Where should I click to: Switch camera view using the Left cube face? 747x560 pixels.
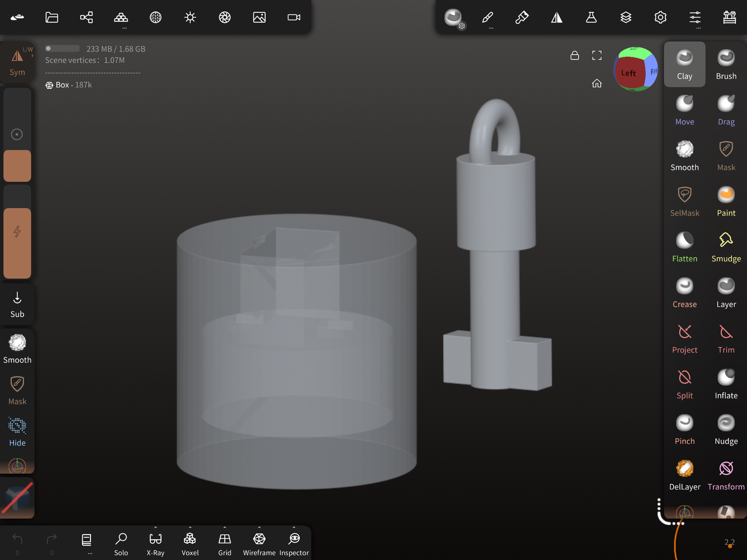629,72
